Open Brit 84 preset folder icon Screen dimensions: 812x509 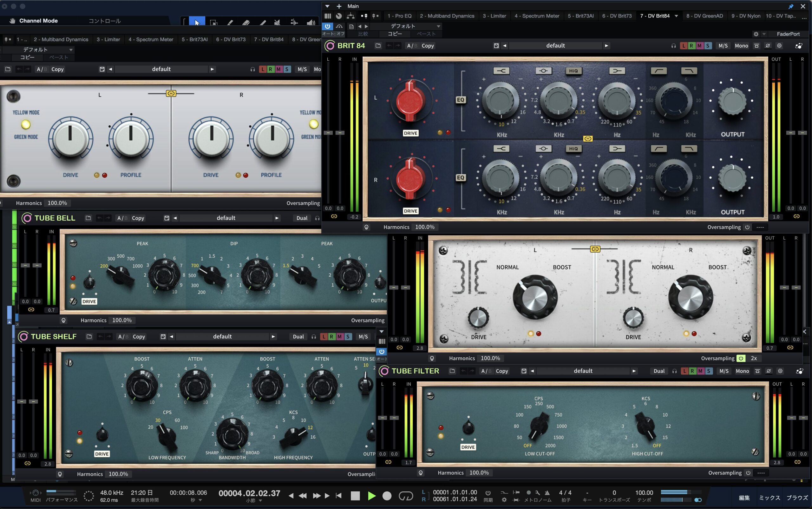coord(378,45)
